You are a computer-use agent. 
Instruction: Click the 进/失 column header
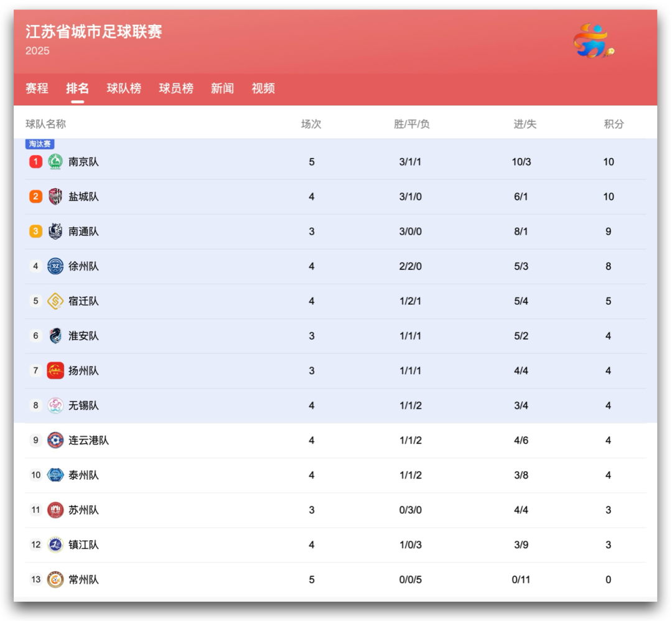tap(525, 124)
